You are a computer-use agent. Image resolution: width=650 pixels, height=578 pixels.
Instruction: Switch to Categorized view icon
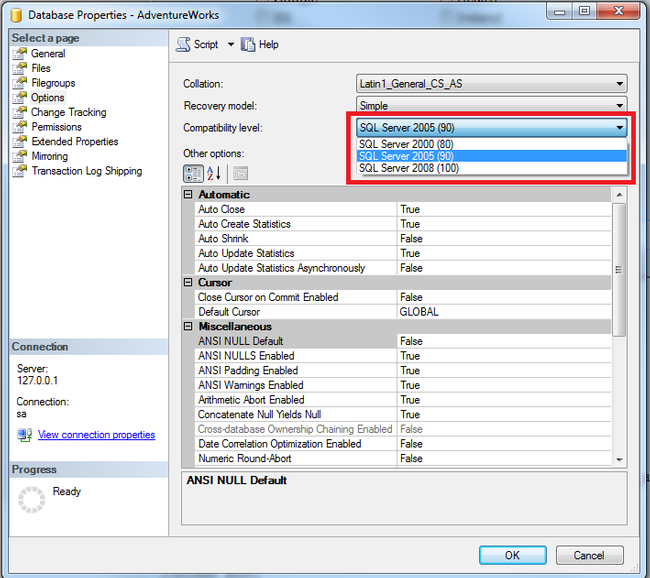point(193,173)
